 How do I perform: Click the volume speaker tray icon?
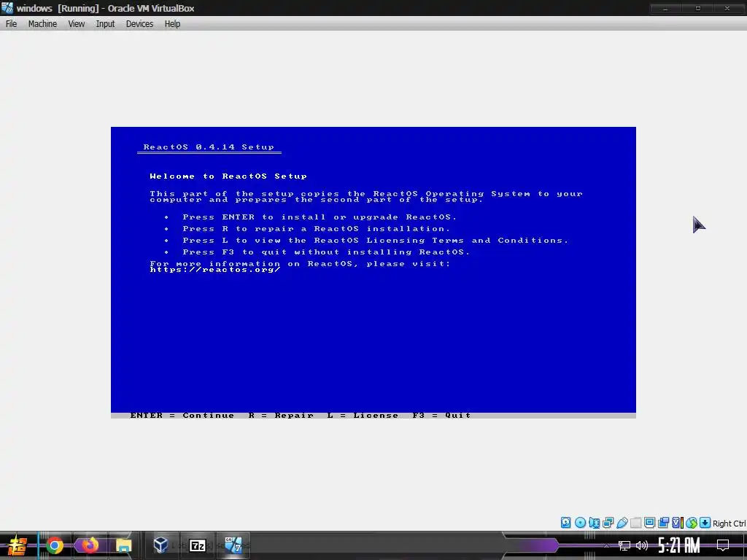pos(642,545)
